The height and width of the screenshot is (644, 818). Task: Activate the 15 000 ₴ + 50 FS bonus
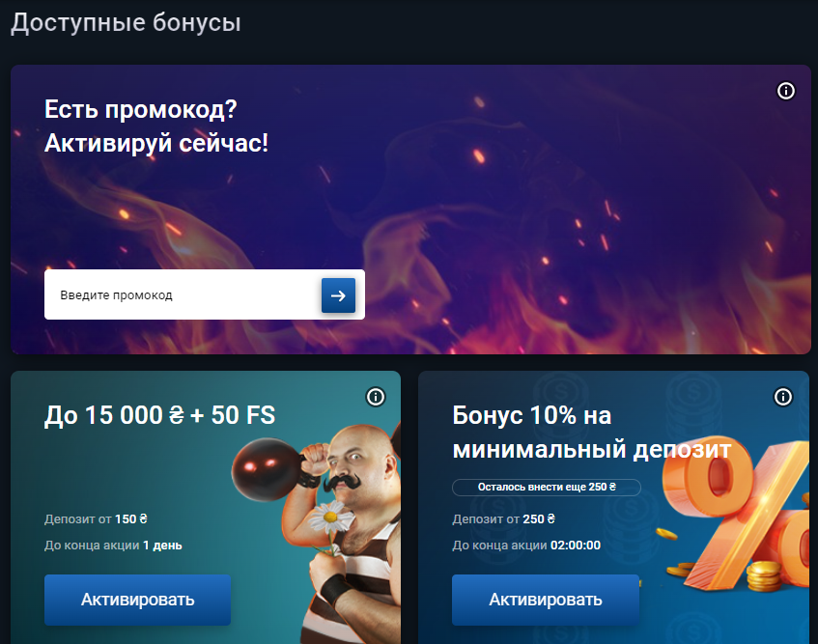(138, 600)
